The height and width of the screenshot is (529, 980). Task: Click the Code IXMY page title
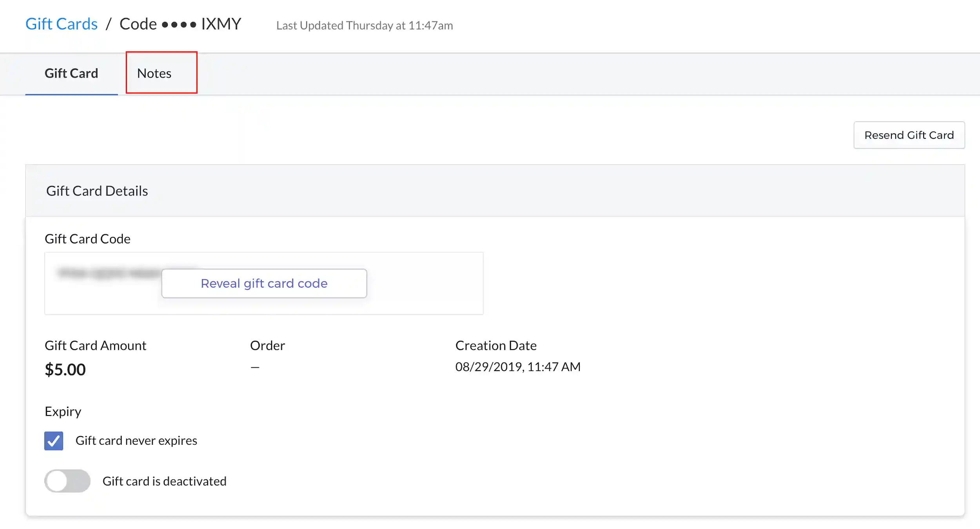point(180,24)
